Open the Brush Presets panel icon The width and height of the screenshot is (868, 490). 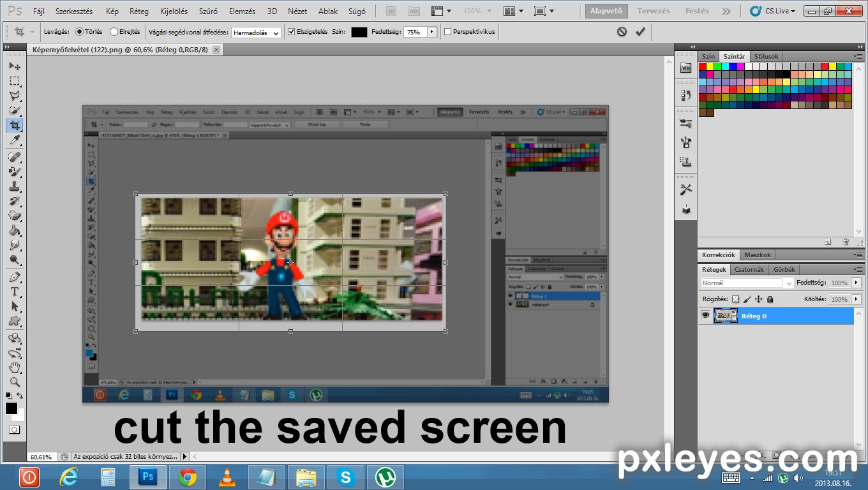click(x=686, y=123)
